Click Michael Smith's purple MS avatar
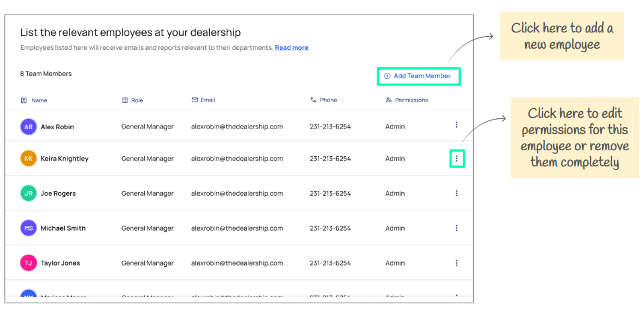This screenshot has height=310, width=644. click(28, 228)
